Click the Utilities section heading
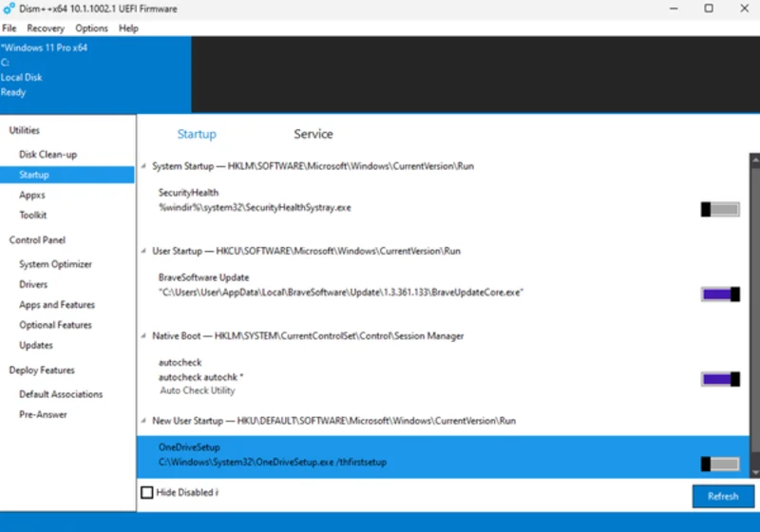 point(25,130)
